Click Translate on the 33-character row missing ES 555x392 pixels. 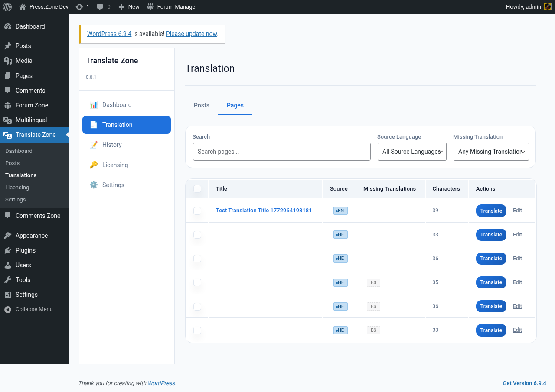point(491,330)
